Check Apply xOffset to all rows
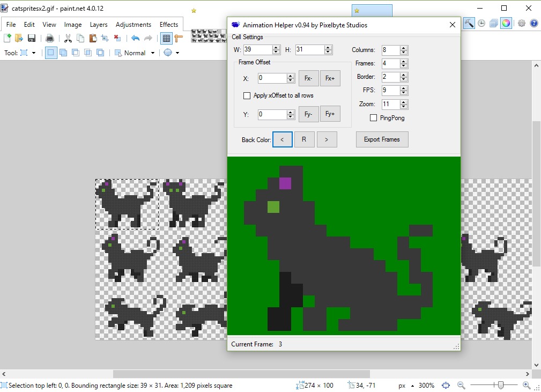 [247, 95]
